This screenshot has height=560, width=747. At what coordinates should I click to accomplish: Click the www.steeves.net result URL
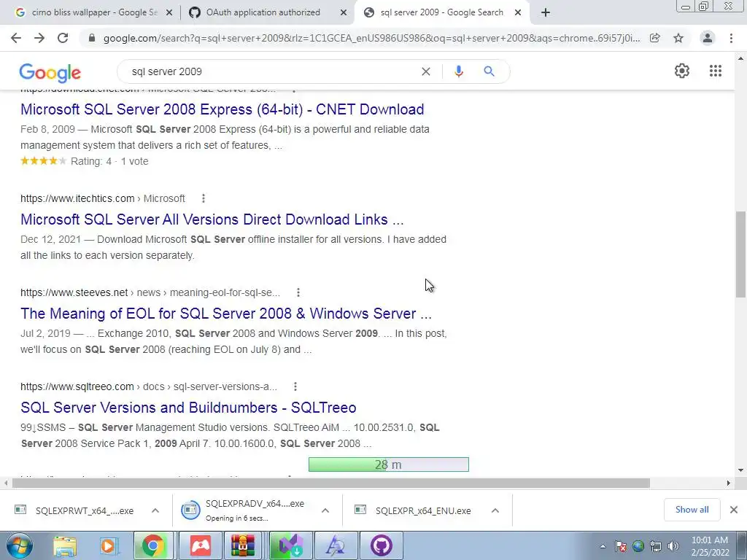coord(74,292)
